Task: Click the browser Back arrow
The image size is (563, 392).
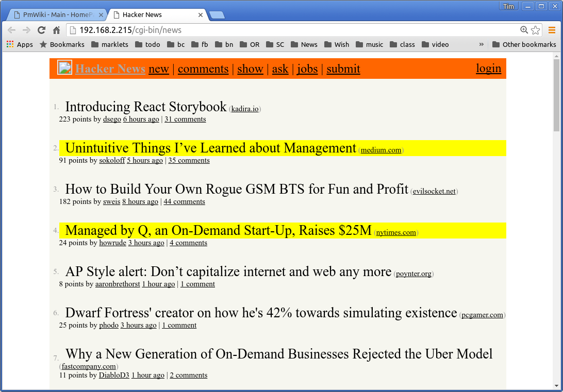Action: click(x=11, y=30)
